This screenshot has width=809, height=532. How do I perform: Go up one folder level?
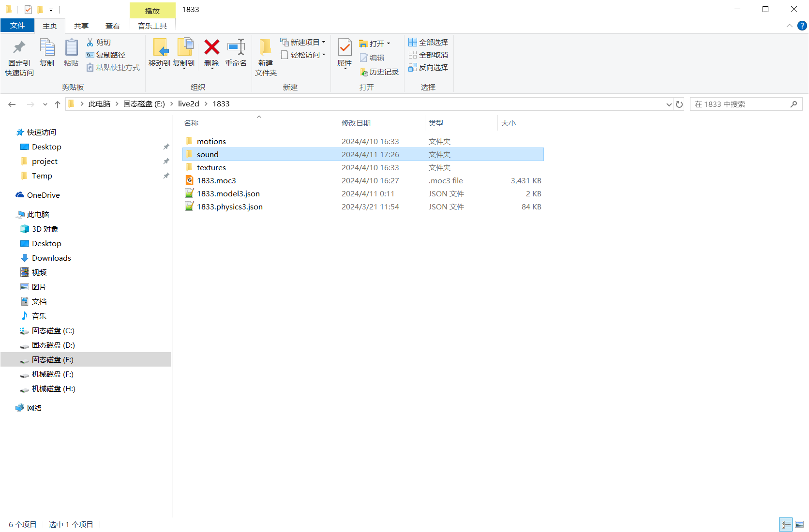click(x=58, y=104)
